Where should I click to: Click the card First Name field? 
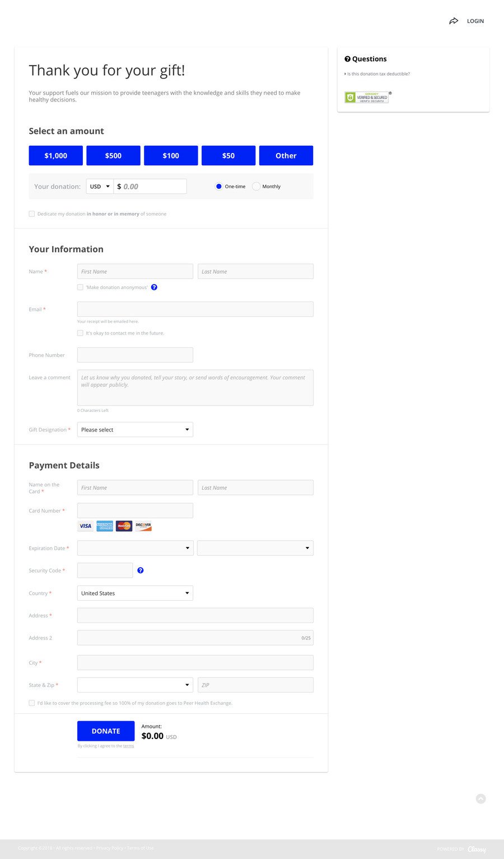tap(135, 487)
